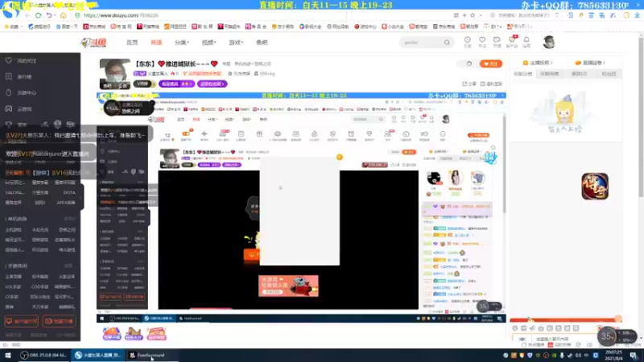Reload the page with the green refresh icon
The width and height of the screenshot is (644, 362).
[38, 15]
